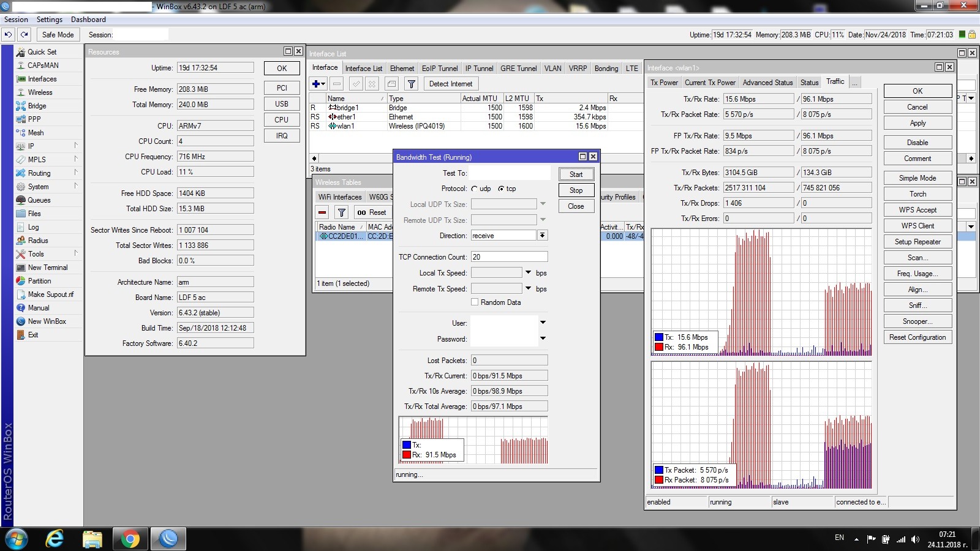Open the Direction dropdown in Bandwidth Test
The width and height of the screenshot is (980, 551).
tap(543, 236)
